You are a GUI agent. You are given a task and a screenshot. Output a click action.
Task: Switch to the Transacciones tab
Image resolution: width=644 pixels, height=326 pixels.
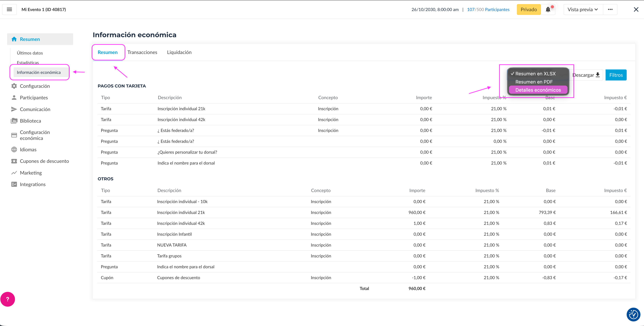pos(142,52)
